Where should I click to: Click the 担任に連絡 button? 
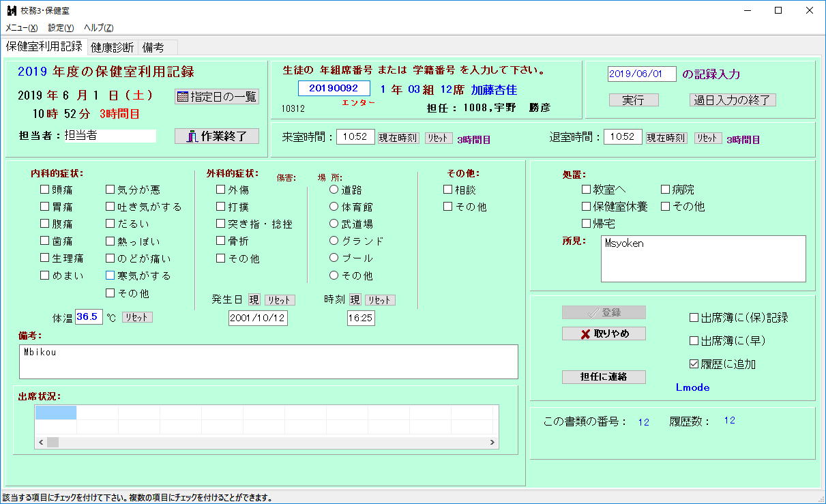[x=604, y=376]
